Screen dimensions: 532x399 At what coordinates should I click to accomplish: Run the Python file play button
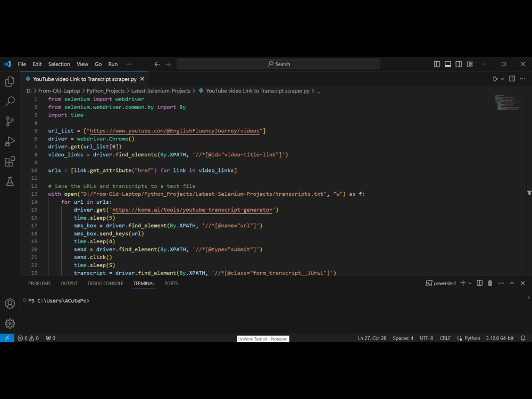[495, 79]
